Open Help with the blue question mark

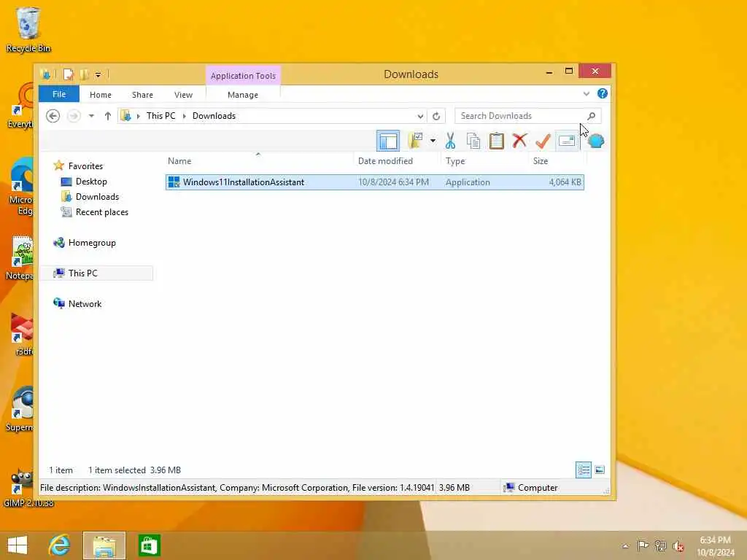point(602,94)
